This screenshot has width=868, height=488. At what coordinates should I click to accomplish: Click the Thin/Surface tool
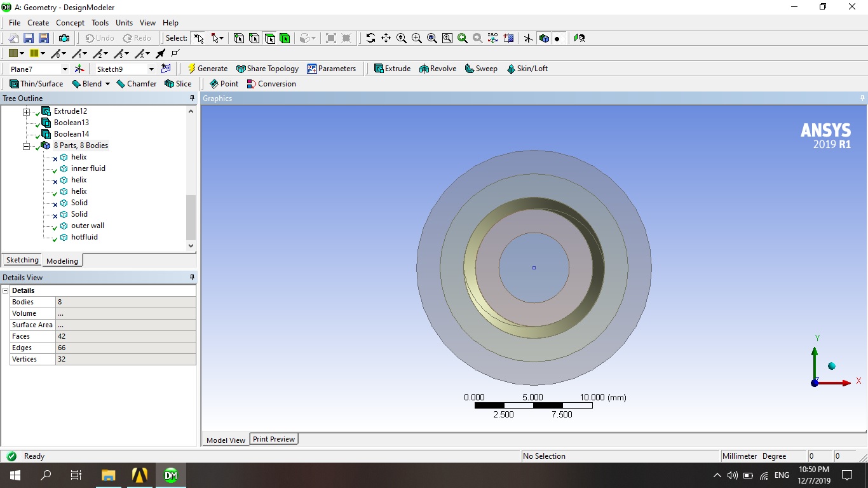click(36, 84)
